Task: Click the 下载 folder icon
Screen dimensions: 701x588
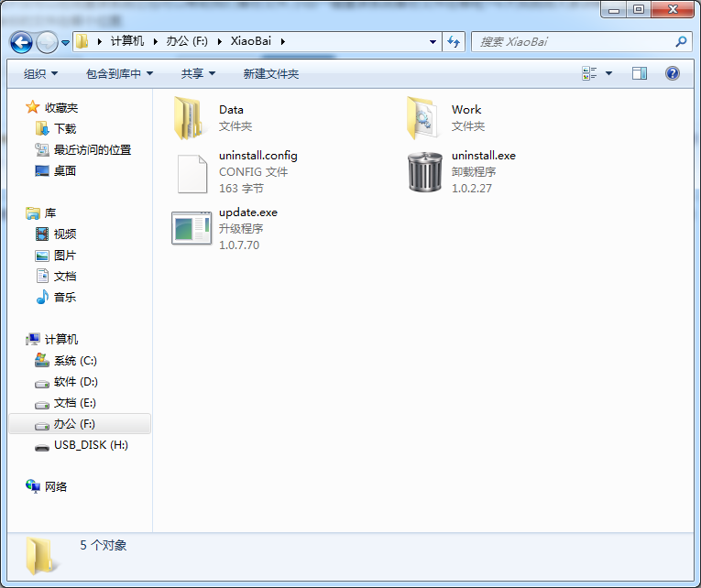Action: click(42, 128)
